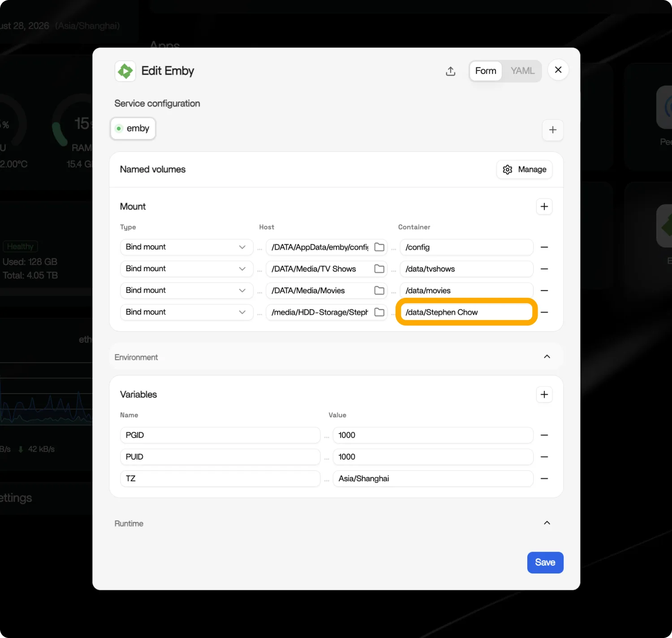Edit the PUID value field showing 1000
The image size is (672, 638).
coord(433,457)
